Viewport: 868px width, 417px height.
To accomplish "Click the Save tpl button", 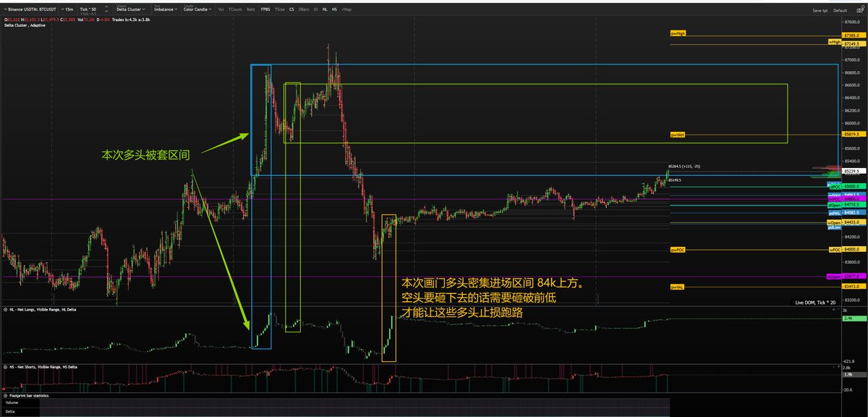I will tap(820, 11).
